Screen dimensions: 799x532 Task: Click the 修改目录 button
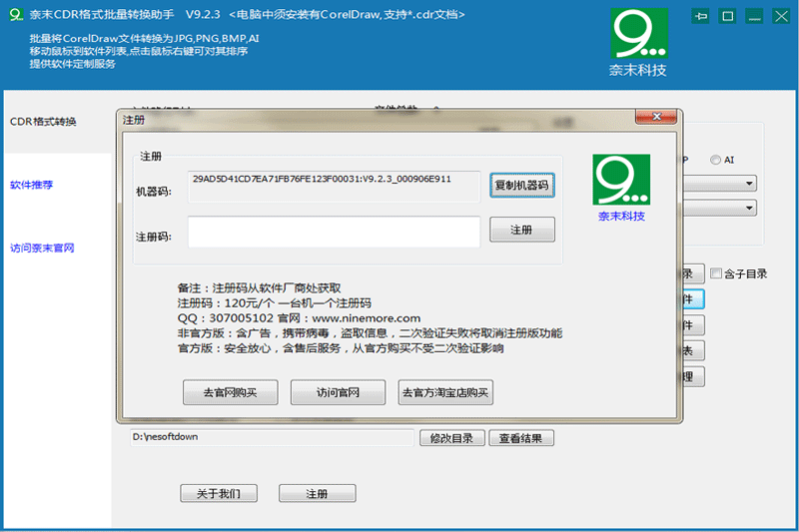tap(452, 438)
